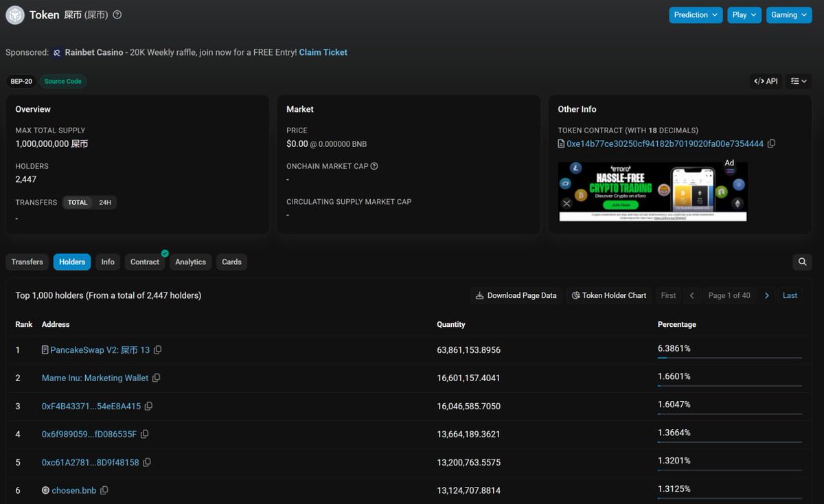This screenshot has width=824, height=504.
Task: Open token contract address 0xe14b77ce... link
Action: point(665,144)
